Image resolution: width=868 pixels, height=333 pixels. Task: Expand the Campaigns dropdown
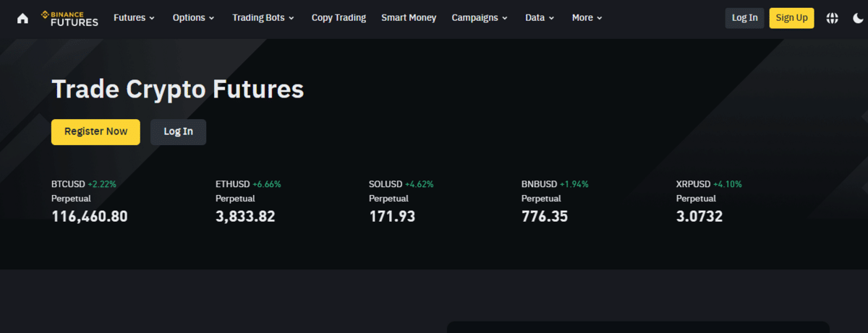[x=480, y=18]
